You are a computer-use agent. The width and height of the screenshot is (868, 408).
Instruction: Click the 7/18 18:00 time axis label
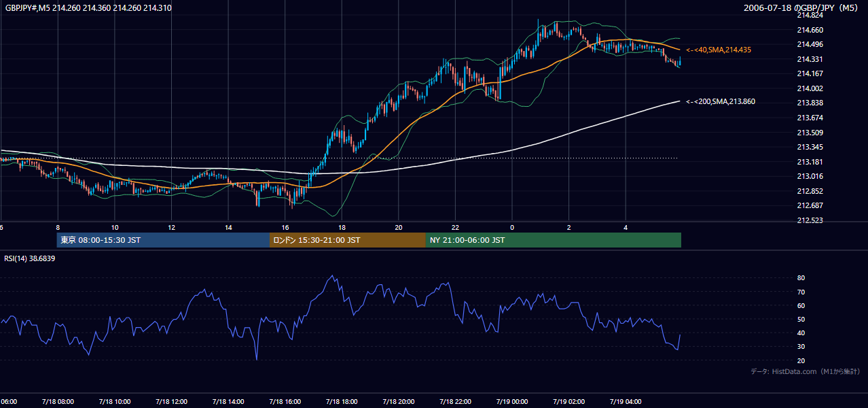[x=341, y=401]
